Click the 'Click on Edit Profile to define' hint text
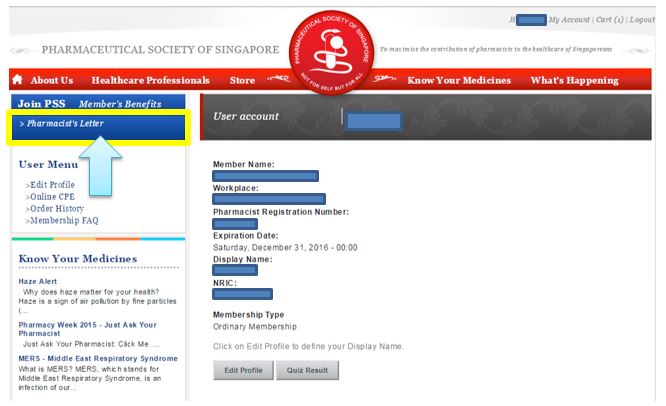Image resolution: width=666 pixels, height=406 pixels. (x=308, y=347)
